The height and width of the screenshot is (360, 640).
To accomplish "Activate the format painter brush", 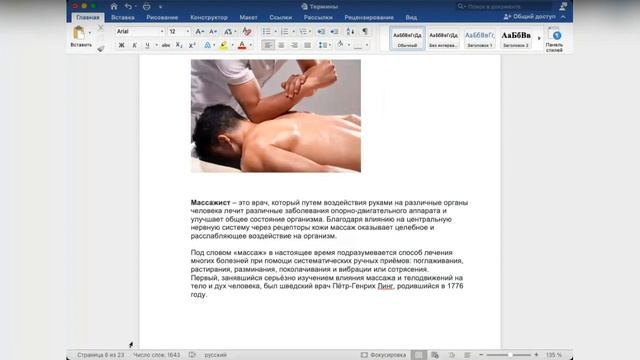I will [x=100, y=49].
